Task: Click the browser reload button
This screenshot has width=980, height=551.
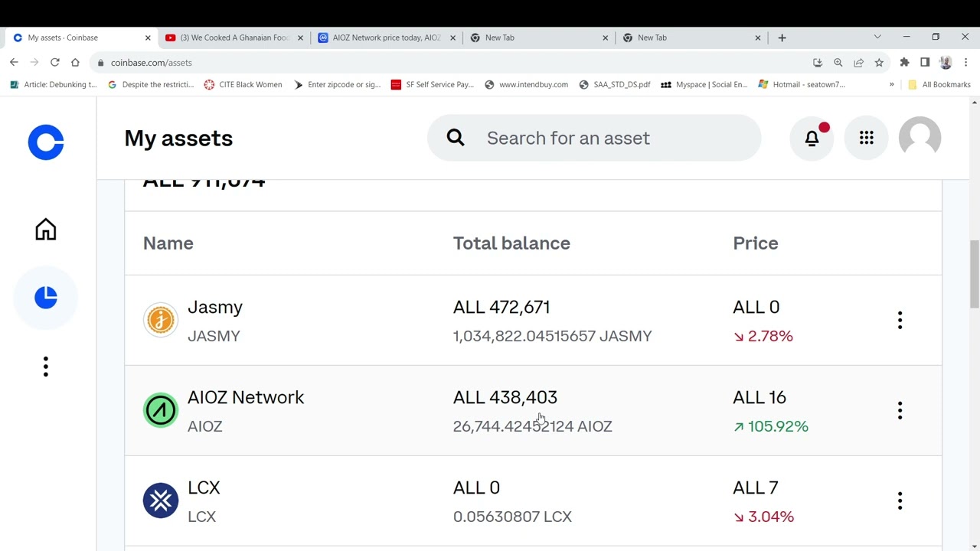Action: [x=54, y=63]
